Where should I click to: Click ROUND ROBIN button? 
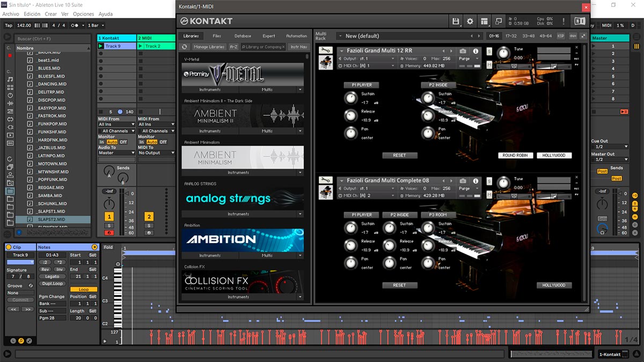(516, 156)
